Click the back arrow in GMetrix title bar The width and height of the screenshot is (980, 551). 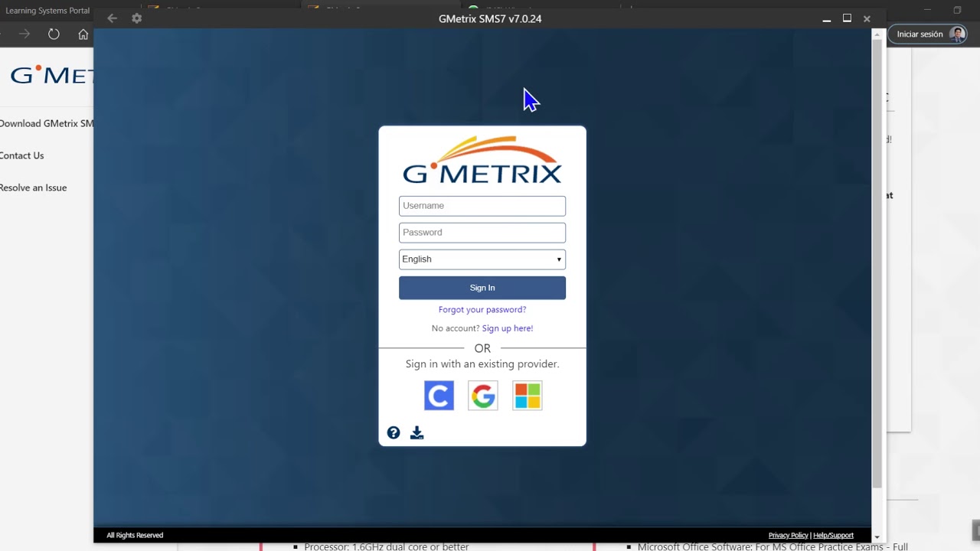(113, 18)
